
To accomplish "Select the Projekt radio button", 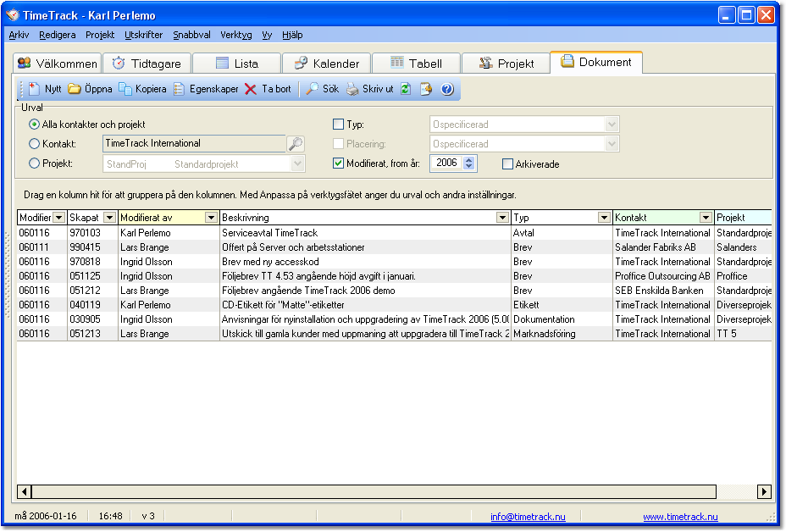I will click(34, 163).
